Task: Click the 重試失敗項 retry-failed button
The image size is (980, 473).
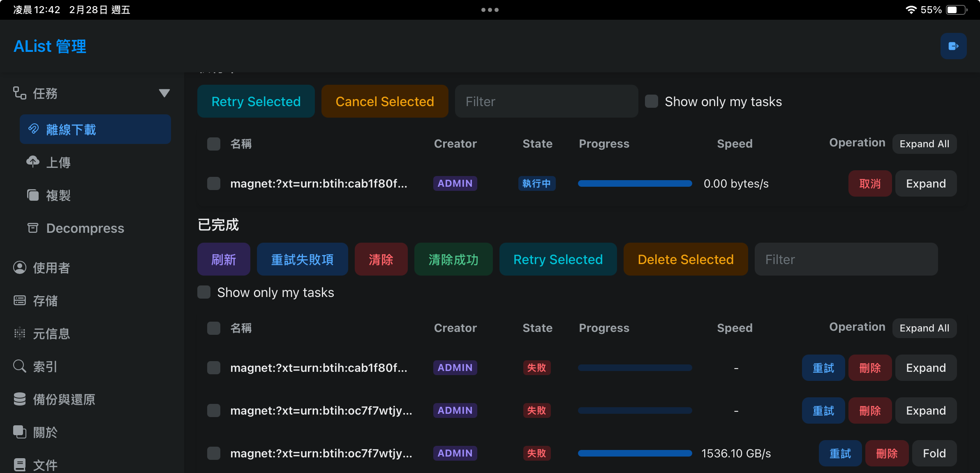Action: click(x=303, y=259)
